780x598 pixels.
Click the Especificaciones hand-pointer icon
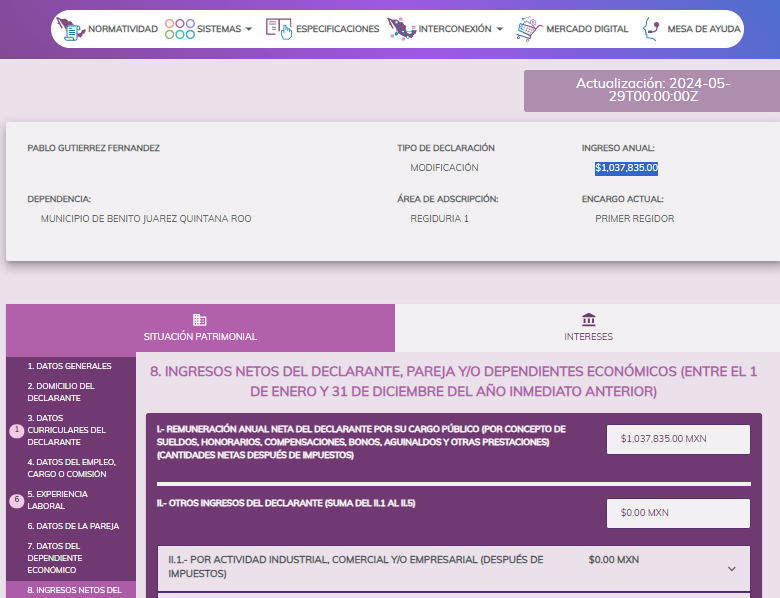pyautogui.click(x=279, y=29)
